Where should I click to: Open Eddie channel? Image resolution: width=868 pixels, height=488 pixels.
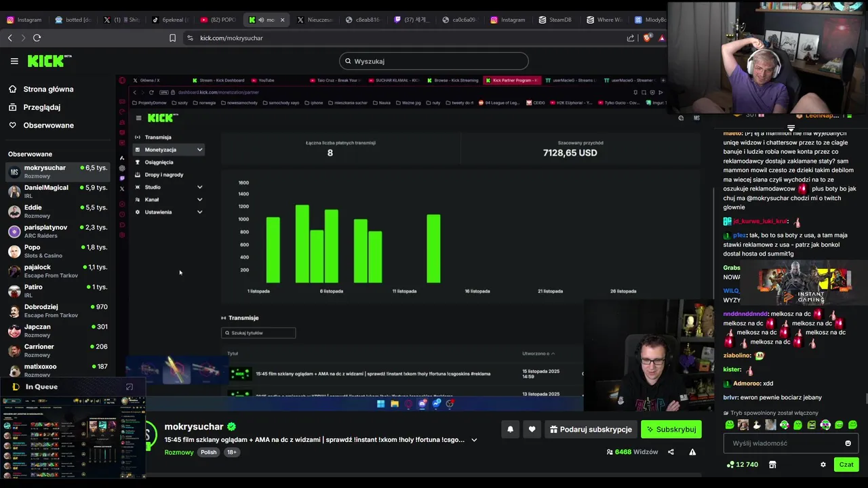[x=58, y=211]
